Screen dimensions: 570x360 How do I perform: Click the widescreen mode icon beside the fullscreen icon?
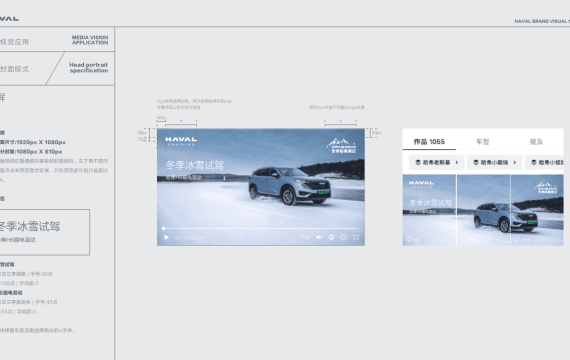344,237
